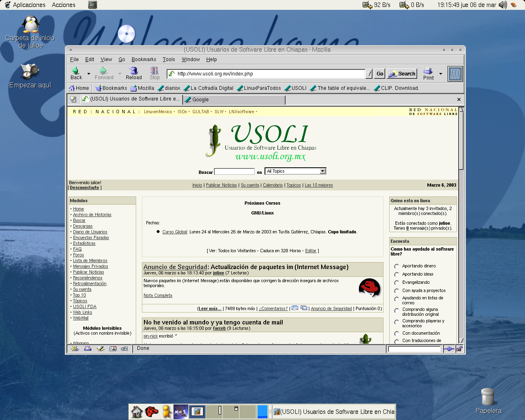
Task: Click the security padlock in status bar
Action: (x=459, y=349)
